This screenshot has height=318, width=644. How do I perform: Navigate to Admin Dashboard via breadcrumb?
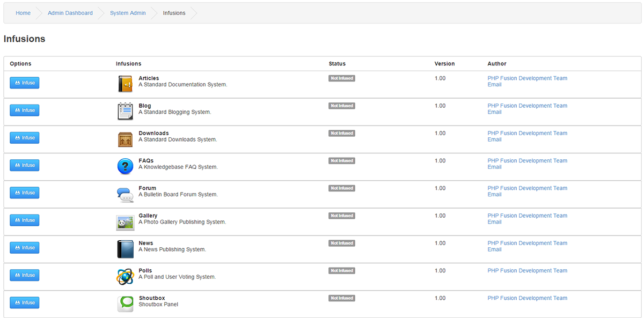[70, 12]
